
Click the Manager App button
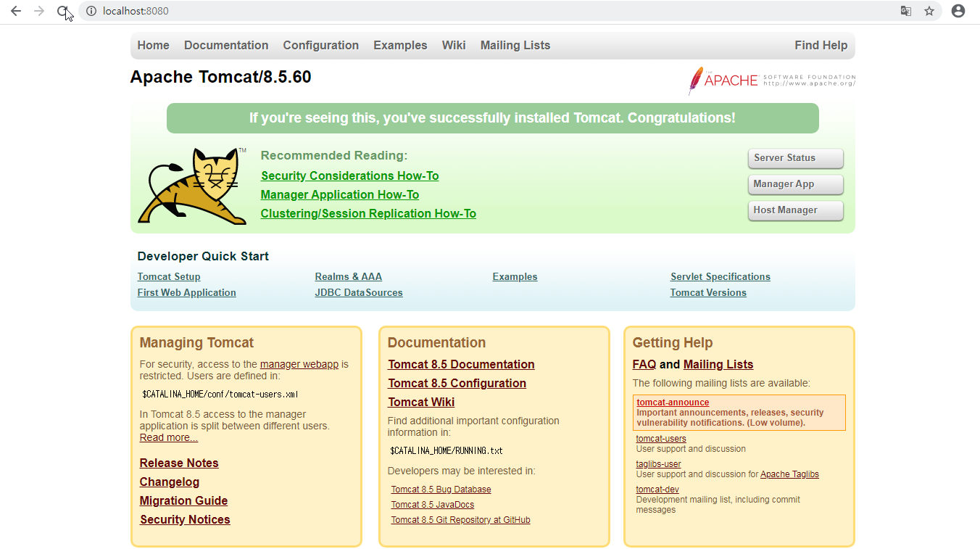tap(796, 184)
